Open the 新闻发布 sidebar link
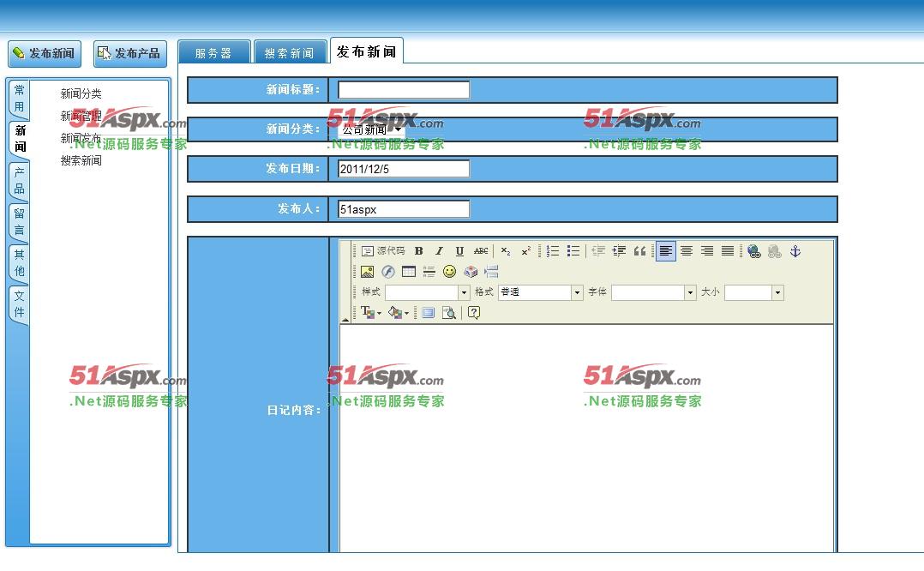 tap(81, 139)
